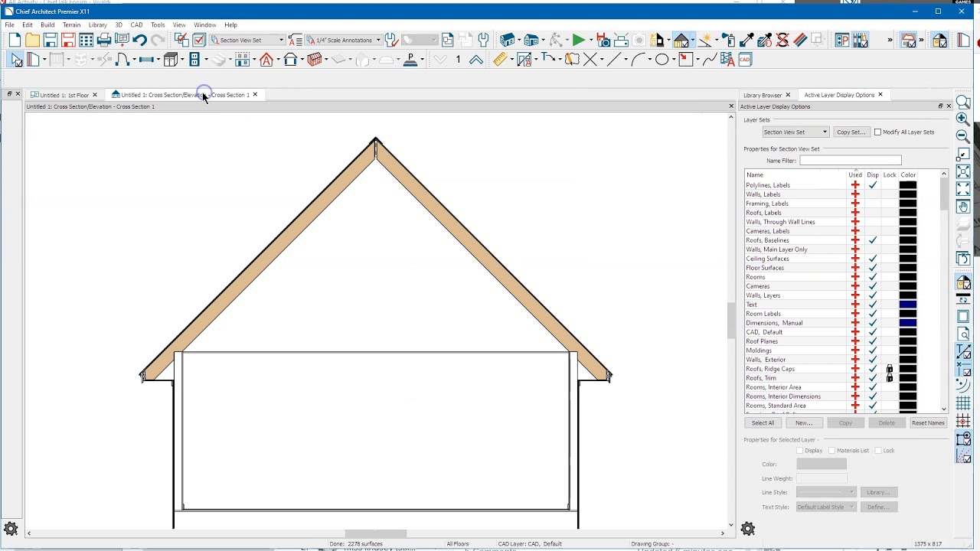Toggle display check for Text layer

[x=872, y=305]
